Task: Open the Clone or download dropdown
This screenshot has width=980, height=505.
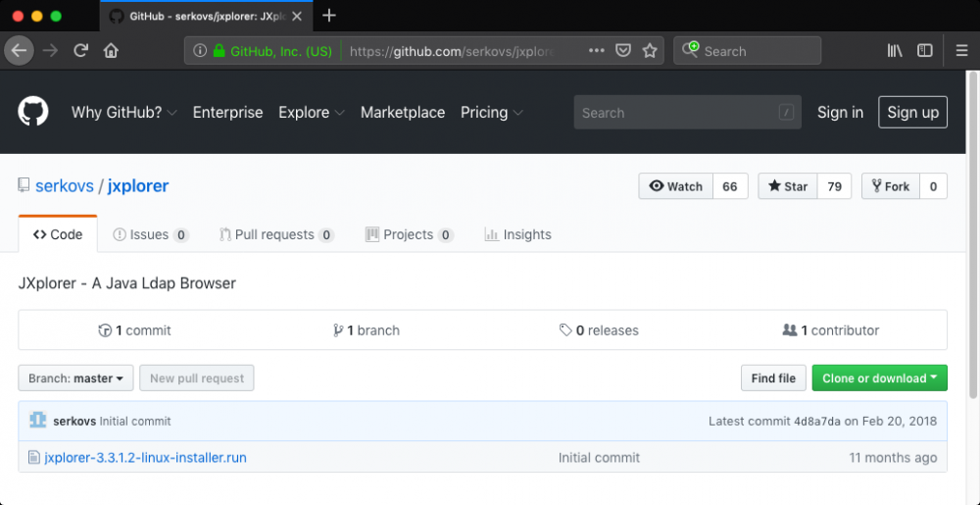Action: coord(879,379)
